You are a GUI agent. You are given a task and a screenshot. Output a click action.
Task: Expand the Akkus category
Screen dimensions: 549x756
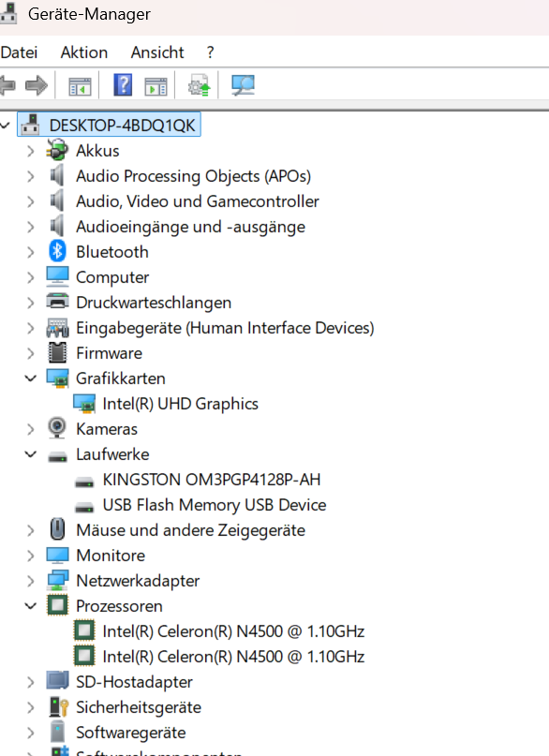tap(31, 151)
